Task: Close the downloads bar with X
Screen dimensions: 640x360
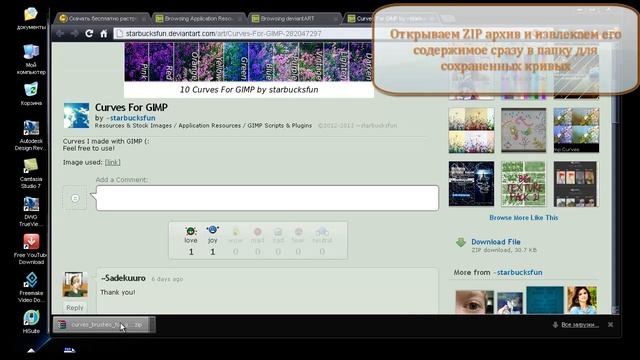Action: 611,324
